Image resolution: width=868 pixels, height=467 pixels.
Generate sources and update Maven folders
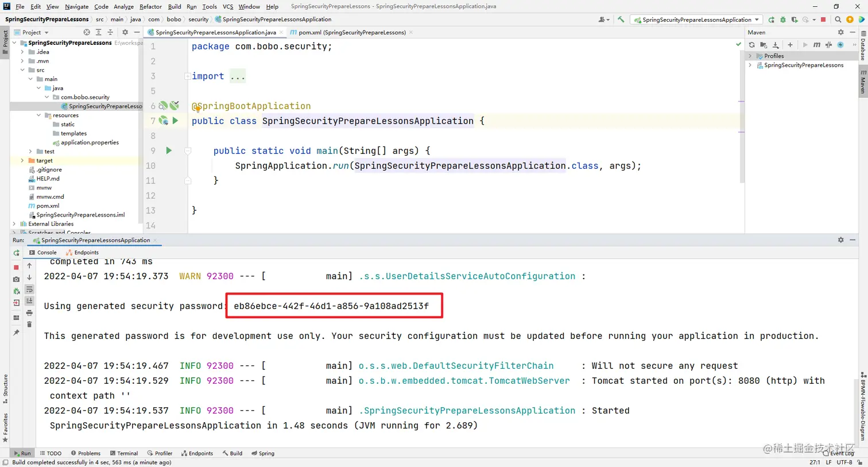(764, 45)
